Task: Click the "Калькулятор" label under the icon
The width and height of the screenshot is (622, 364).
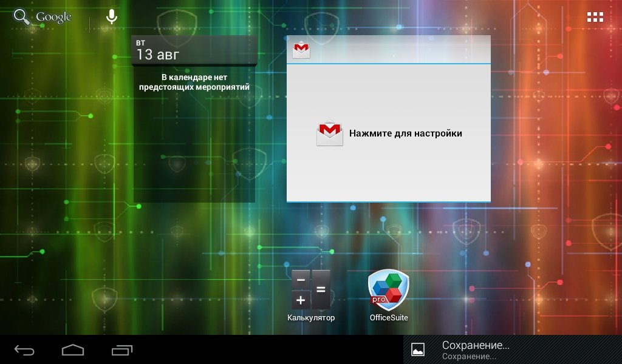Action: click(x=311, y=318)
